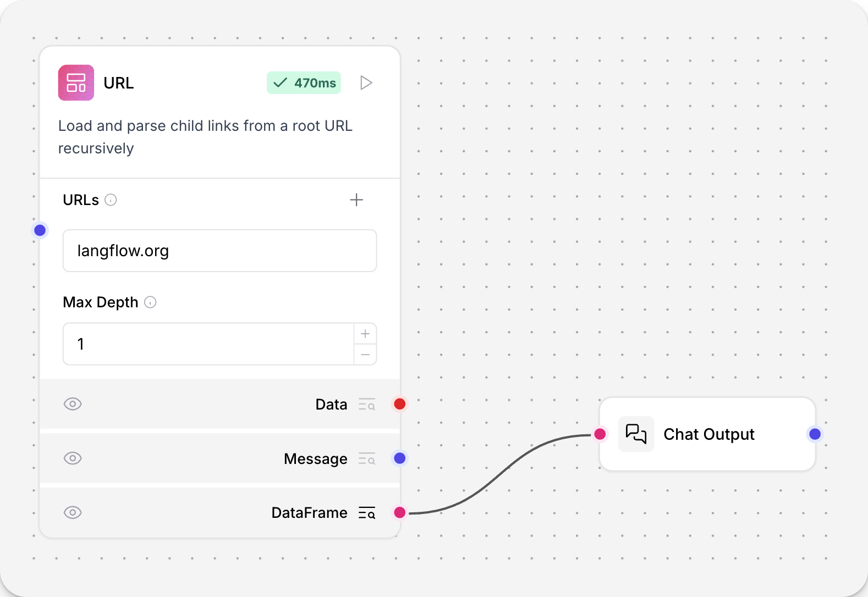Inspect the DataFrame output results icon
This screenshot has width=868, height=597.
coord(367,513)
